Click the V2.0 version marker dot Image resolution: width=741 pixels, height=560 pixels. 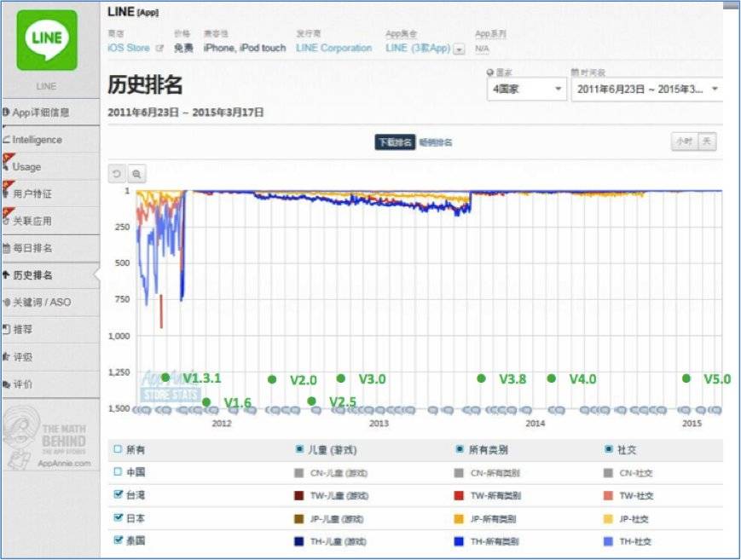[272, 379]
